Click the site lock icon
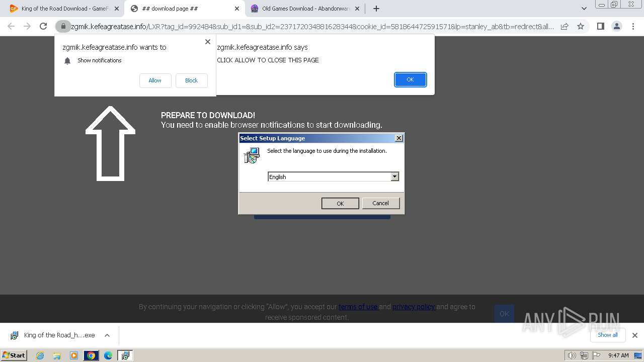Image resolution: width=644 pixels, height=362 pixels. (x=63, y=26)
